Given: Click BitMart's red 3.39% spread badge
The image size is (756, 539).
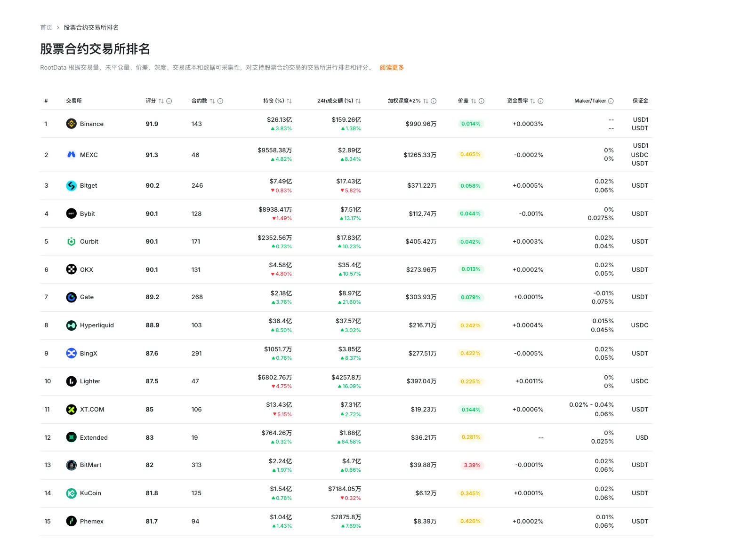Looking at the screenshot, I should 472,466.
